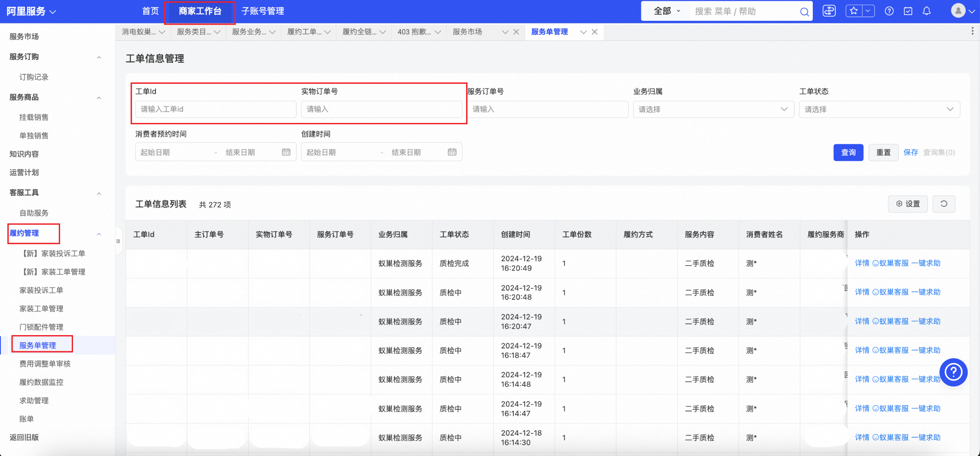Select 服务单管理 in the sidebar
The width and height of the screenshot is (980, 456).
pyautogui.click(x=38, y=345)
